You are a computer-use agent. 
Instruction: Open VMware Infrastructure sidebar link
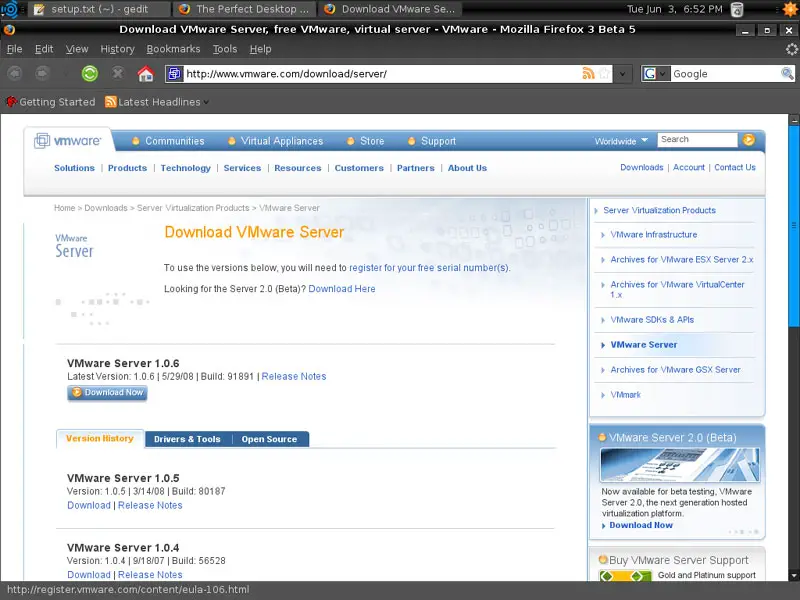click(x=654, y=235)
